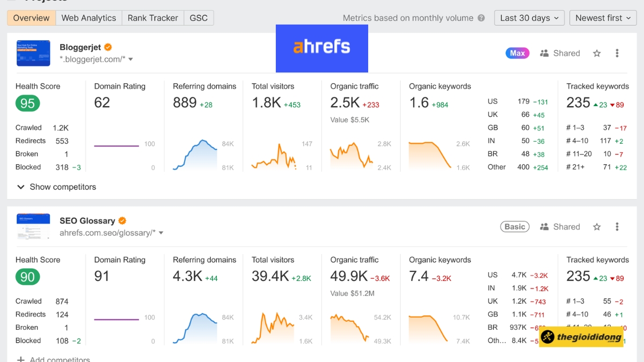Click the verified checkmark beside Bloggerjet
Viewport: 644px width, 362px height.
point(107,47)
